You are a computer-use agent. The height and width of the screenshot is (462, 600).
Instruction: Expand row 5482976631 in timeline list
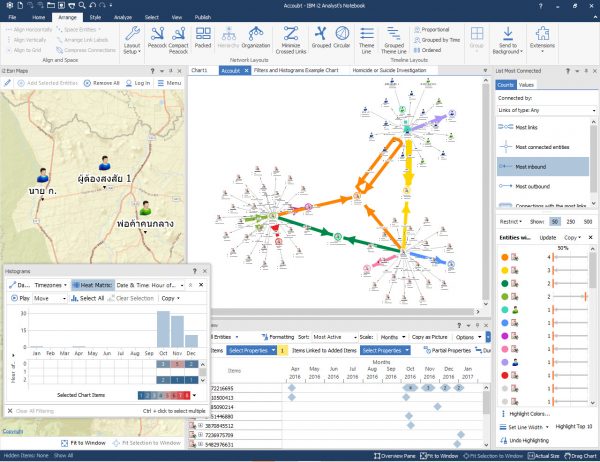(200, 444)
